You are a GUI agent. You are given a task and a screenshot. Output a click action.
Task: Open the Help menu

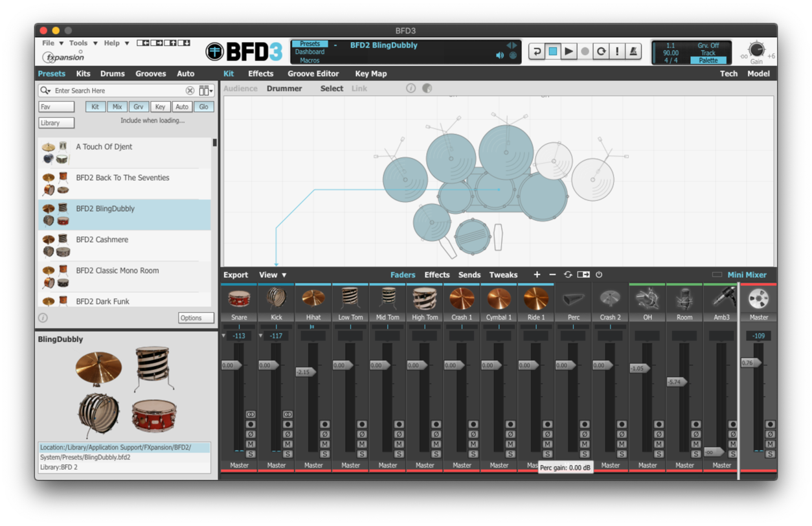(x=117, y=43)
